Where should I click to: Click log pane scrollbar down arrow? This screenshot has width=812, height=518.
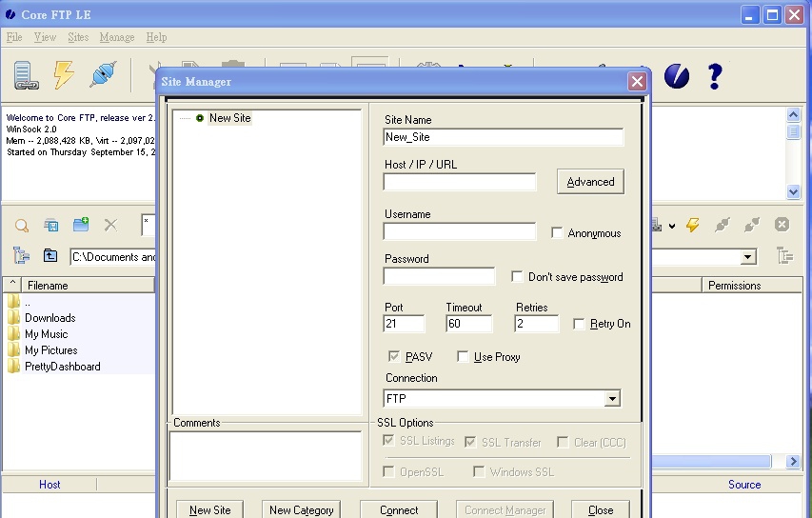pyautogui.click(x=793, y=191)
